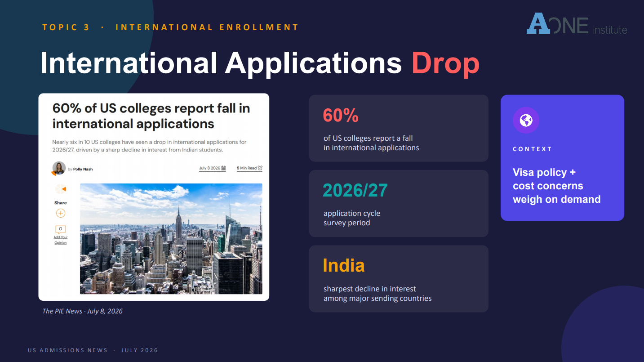Click 'of US colleges report a fall' description
Image resolution: width=644 pixels, height=362 pixels.
[x=371, y=143]
